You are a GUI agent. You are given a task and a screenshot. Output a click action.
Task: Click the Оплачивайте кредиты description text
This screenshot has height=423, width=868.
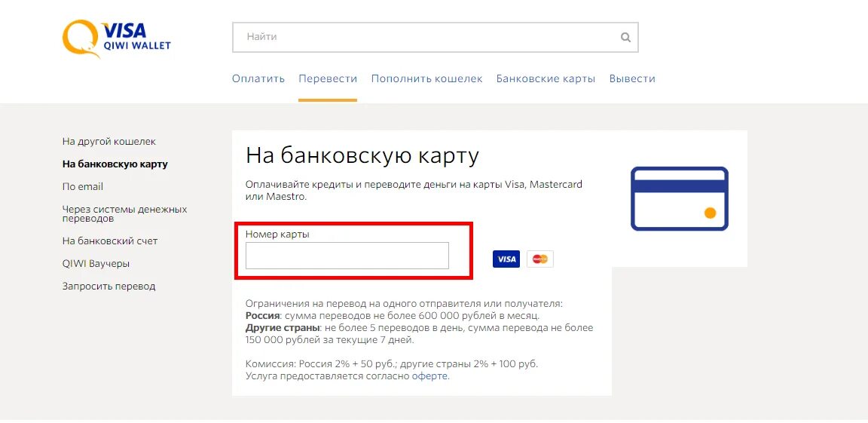click(414, 191)
